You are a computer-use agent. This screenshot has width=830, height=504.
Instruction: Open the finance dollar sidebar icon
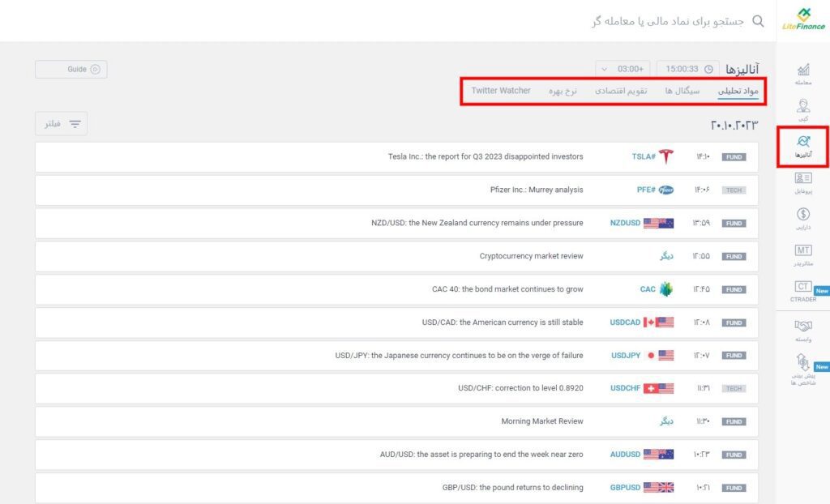(803, 218)
